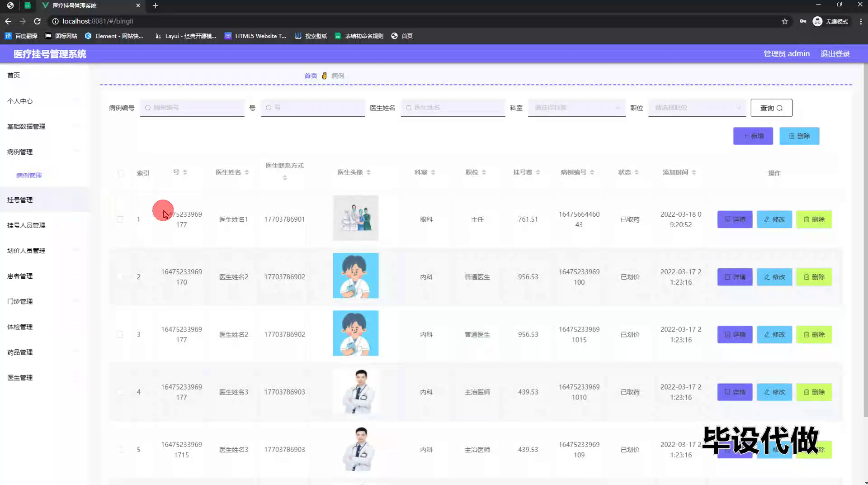Select 首页 in the left sidebar

point(44,75)
